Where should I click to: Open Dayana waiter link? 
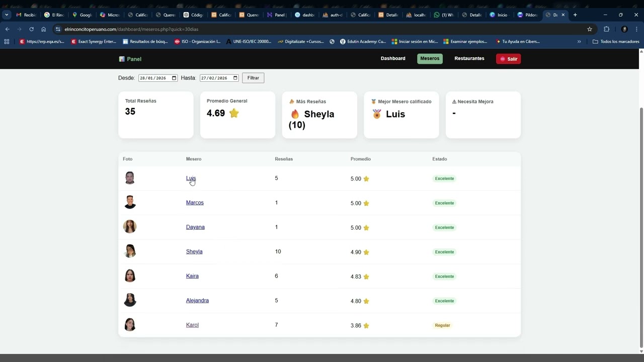[x=195, y=227]
